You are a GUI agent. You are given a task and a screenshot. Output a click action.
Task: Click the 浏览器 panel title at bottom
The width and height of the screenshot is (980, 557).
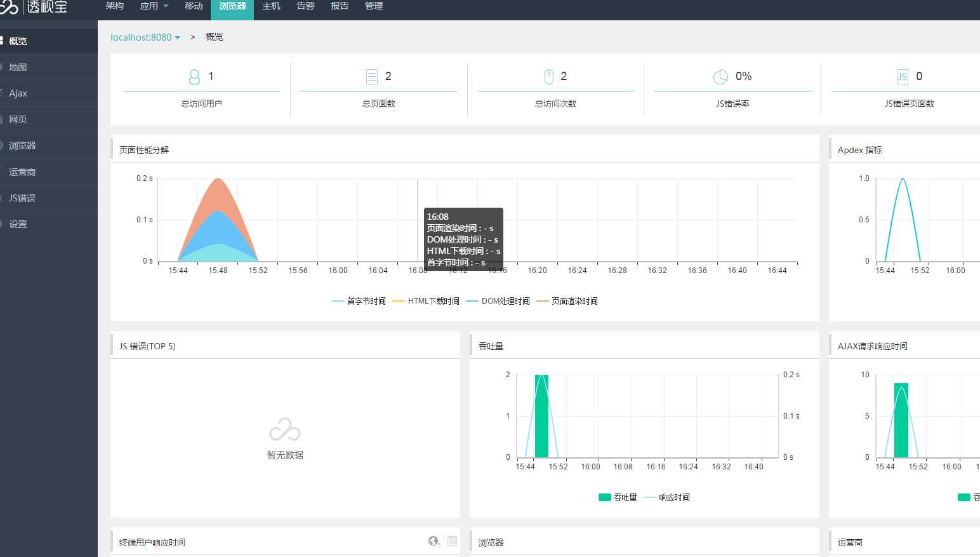coord(491,542)
